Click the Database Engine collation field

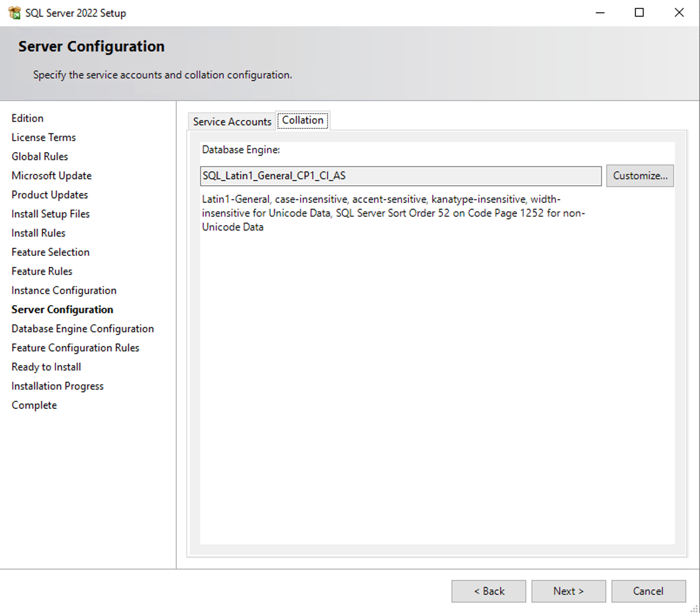(x=400, y=176)
